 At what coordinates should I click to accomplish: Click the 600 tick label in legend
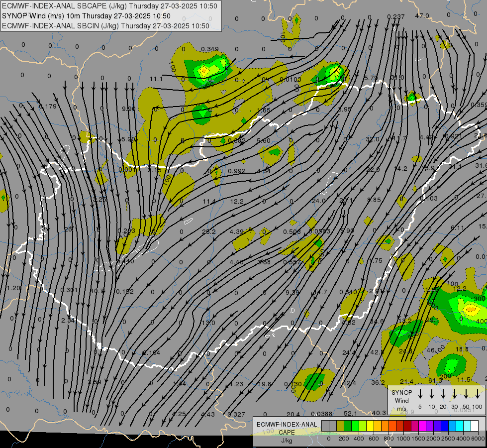[374, 439]
